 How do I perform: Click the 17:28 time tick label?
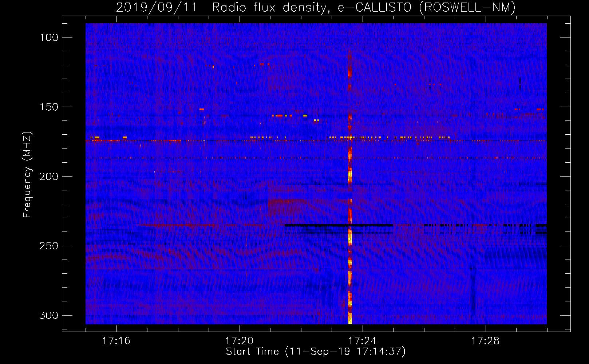[486, 341]
